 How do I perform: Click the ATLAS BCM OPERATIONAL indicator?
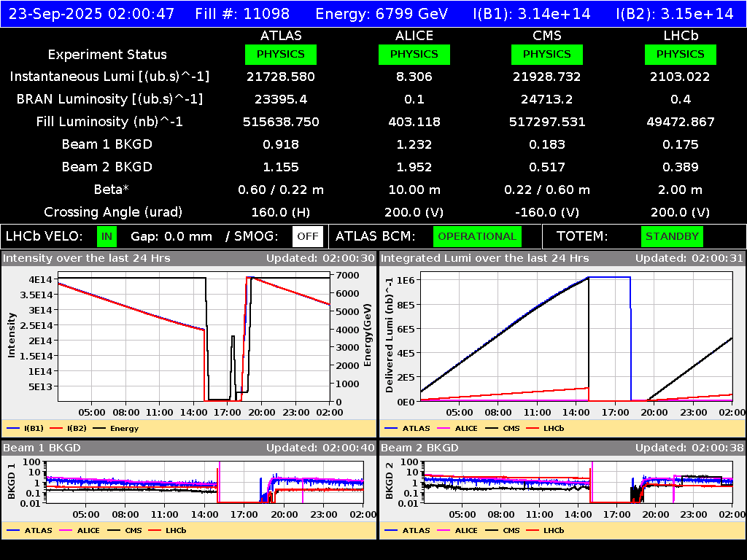pyautogui.click(x=477, y=236)
